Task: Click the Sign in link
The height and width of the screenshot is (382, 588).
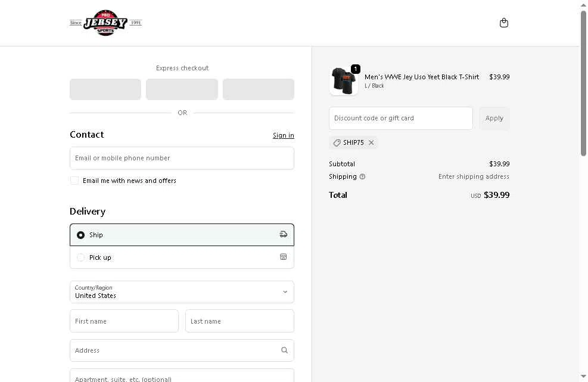Action: click(283, 135)
